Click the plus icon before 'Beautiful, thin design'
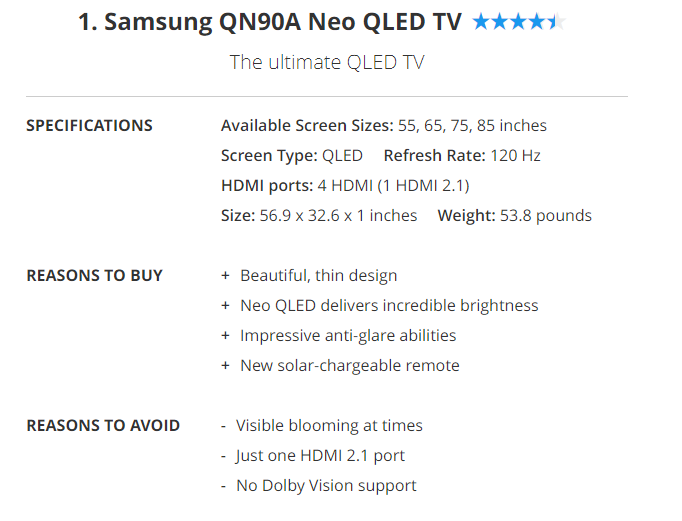The width and height of the screenshot is (682, 521). coord(226,276)
